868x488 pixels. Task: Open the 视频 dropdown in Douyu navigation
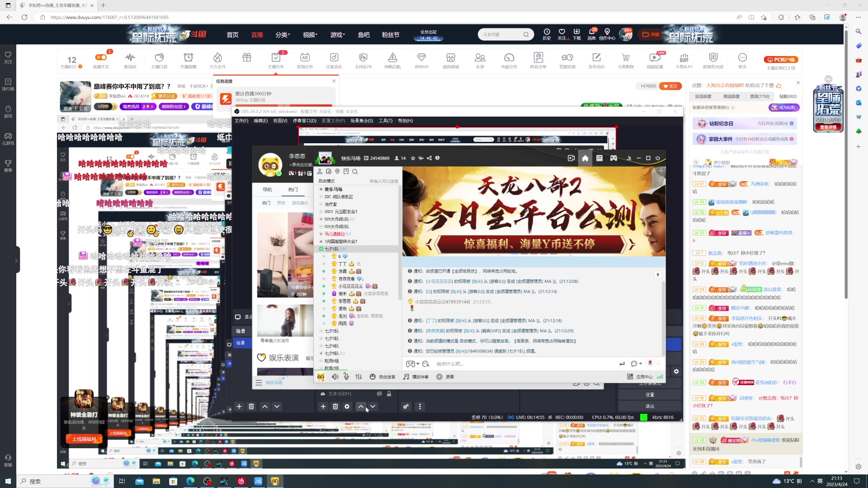[x=310, y=35]
